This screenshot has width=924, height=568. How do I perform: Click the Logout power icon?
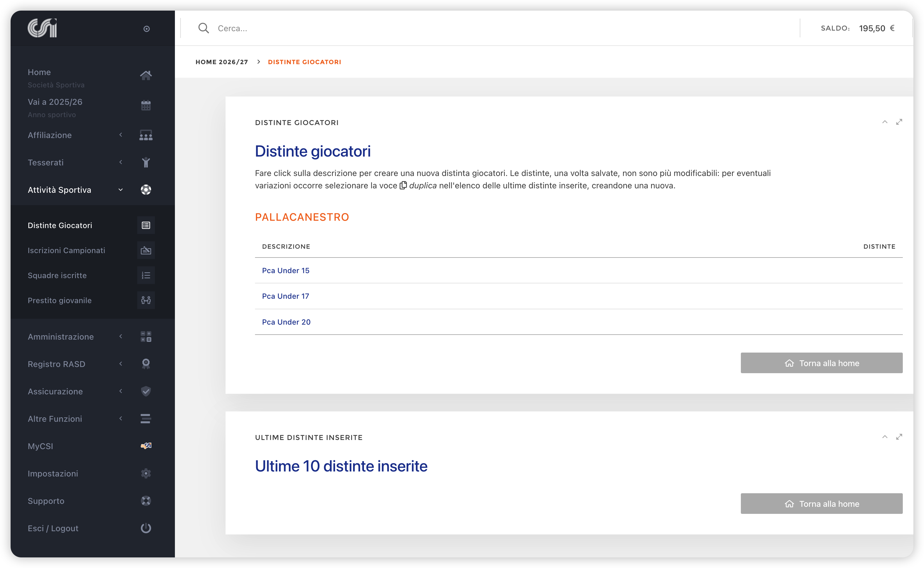(146, 528)
